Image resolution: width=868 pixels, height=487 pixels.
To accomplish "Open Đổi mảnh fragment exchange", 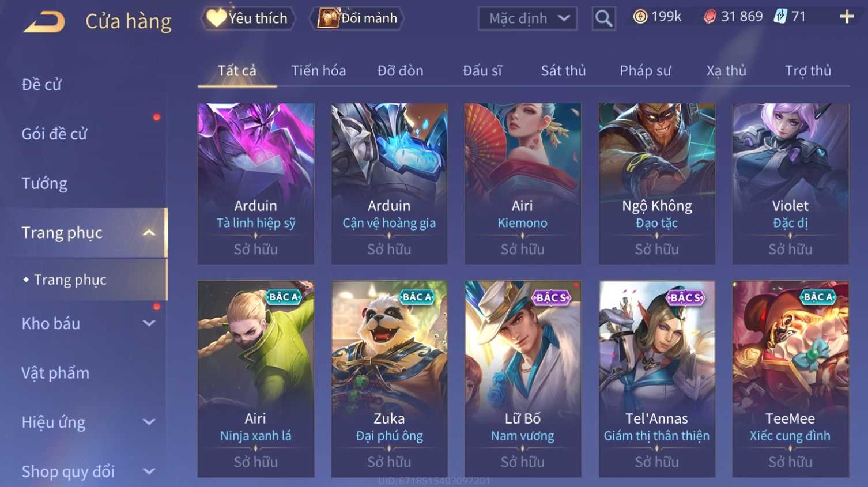I will click(357, 18).
